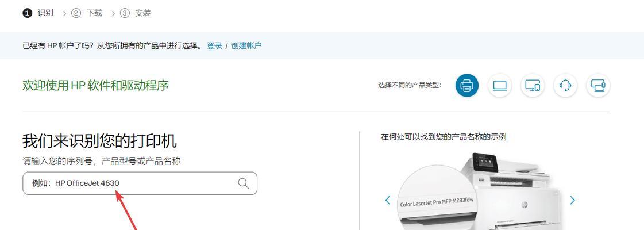644x230 pixels.
Task: Go to the 安装 step label
Action: coord(143,13)
